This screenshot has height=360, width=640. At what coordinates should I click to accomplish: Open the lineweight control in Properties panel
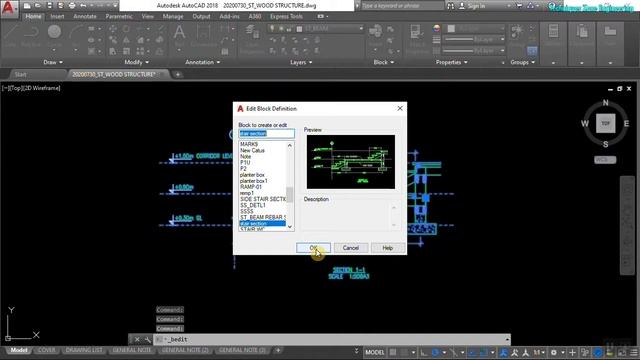[x=474, y=39]
